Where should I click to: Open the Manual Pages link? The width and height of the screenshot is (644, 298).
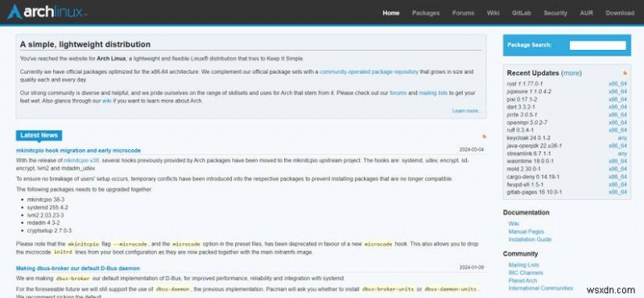tap(526, 231)
